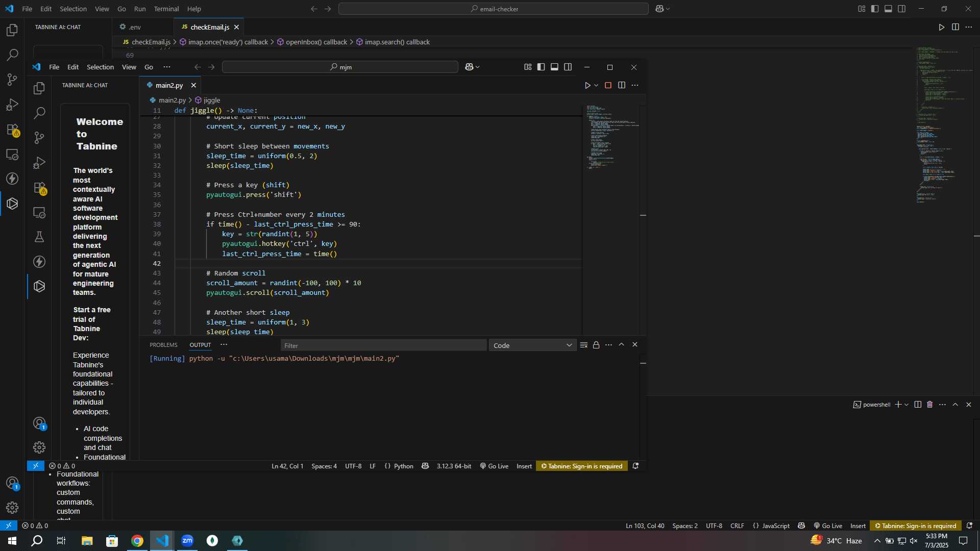Open Source Control in mjm window
This screenshot has height=551, width=980.
pyautogui.click(x=39, y=138)
